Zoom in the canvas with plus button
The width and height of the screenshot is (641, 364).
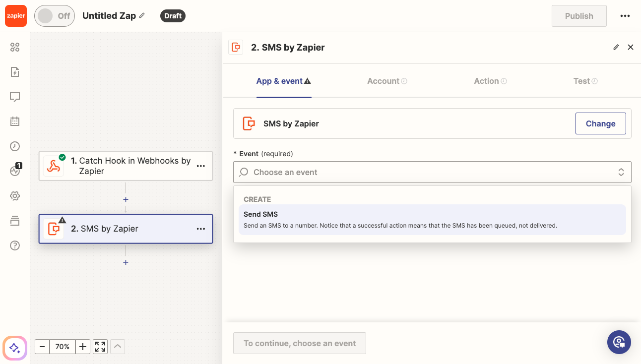[83, 347]
